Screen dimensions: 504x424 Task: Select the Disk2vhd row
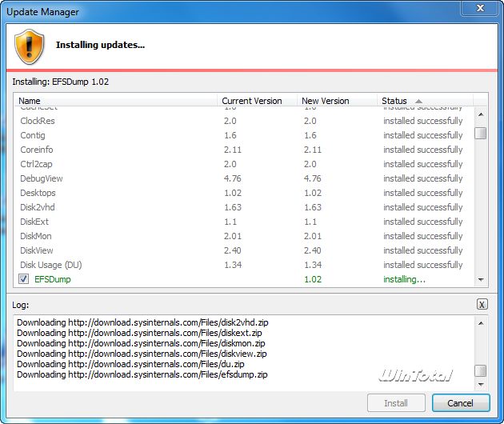tap(244, 207)
